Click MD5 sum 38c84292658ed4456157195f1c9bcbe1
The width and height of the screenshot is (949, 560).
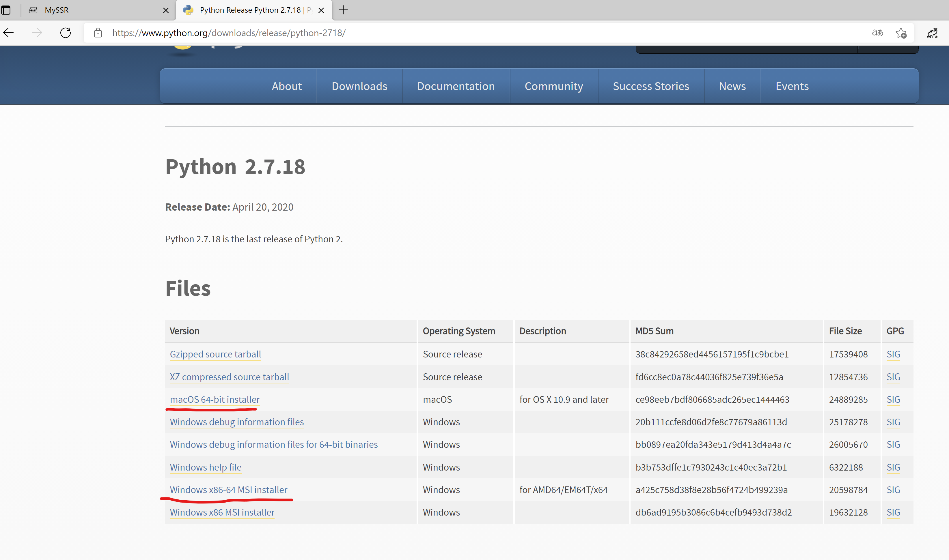click(x=712, y=354)
